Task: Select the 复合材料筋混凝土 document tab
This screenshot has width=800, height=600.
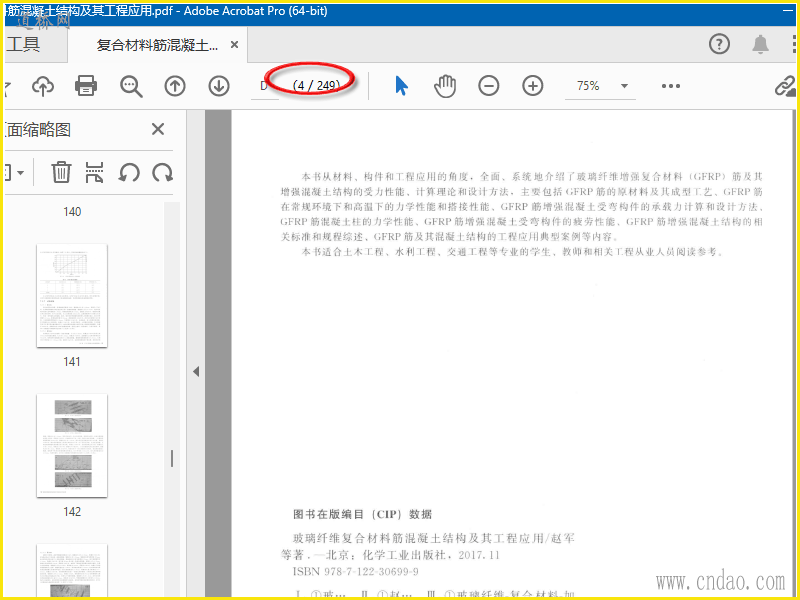Action: 157,45
